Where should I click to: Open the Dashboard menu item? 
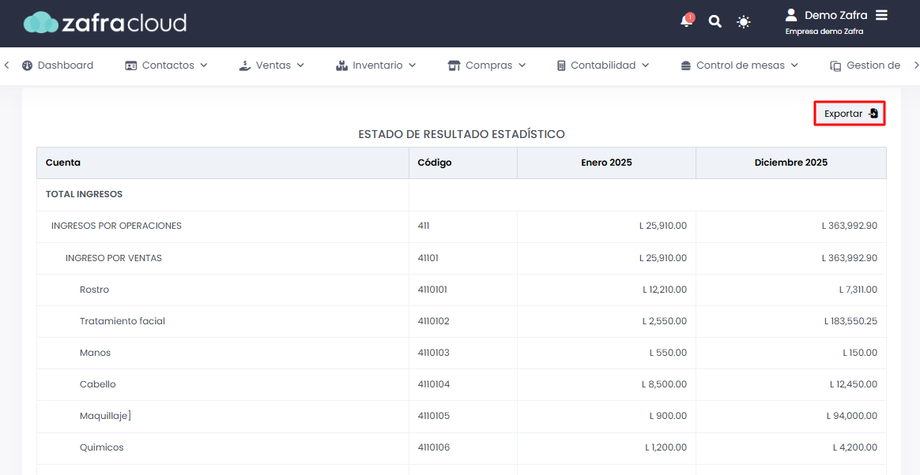pos(58,65)
